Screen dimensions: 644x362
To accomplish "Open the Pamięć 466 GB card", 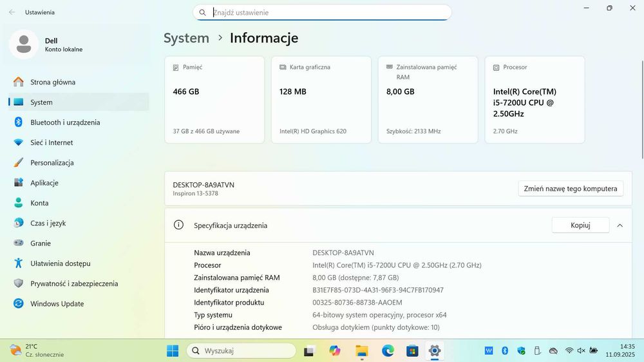I will pyautogui.click(x=214, y=100).
